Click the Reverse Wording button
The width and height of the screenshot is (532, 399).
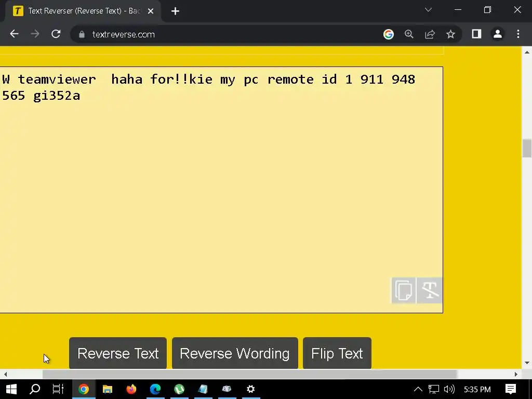235,353
